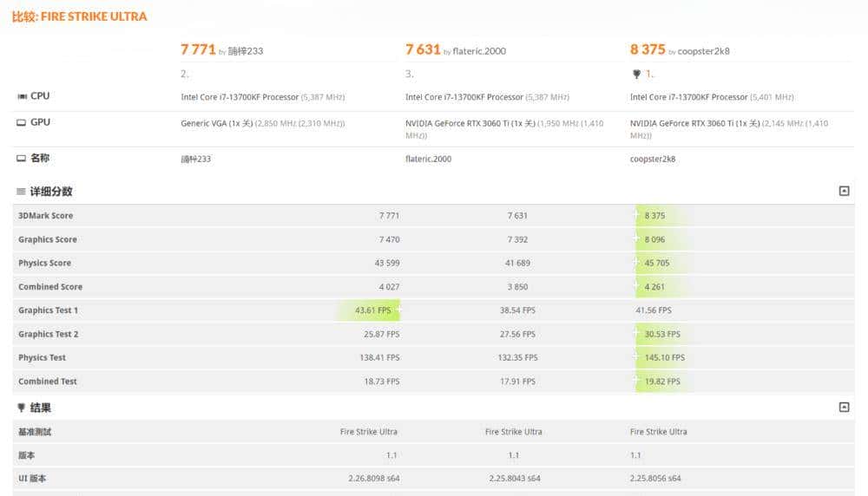
Task: Click highlighted 4 261 combined score
Action: 654,287
